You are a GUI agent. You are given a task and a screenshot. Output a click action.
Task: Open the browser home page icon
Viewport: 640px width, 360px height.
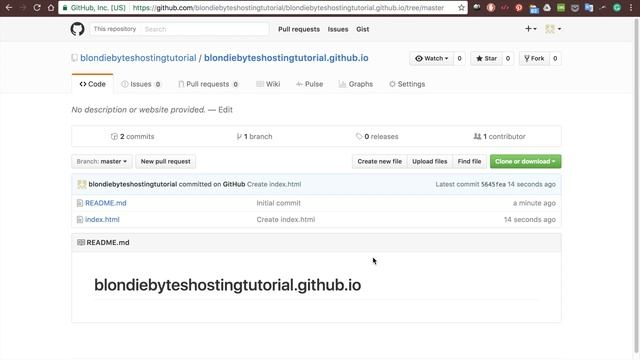pos(51,8)
